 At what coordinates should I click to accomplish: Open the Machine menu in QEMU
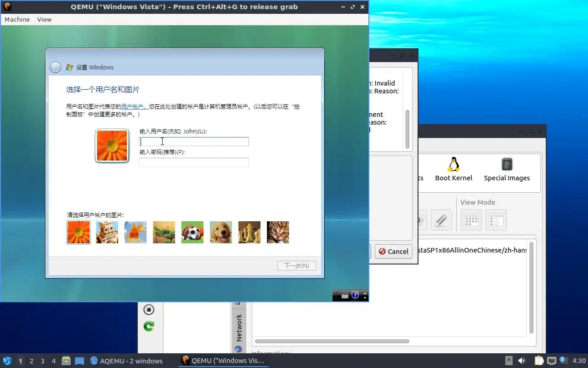click(x=17, y=19)
